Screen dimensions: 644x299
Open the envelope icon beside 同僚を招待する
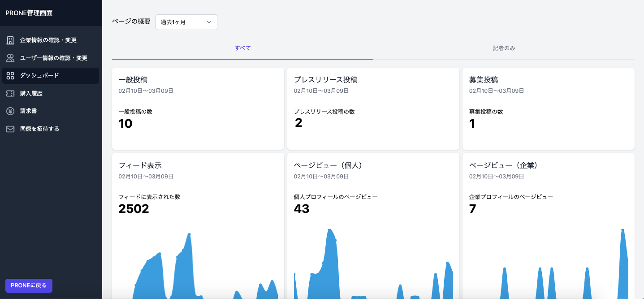pos(10,129)
